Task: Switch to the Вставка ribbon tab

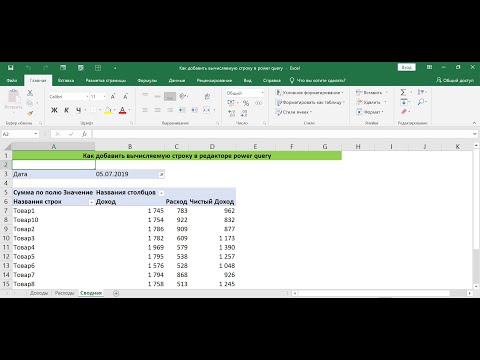Action: coord(66,80)
